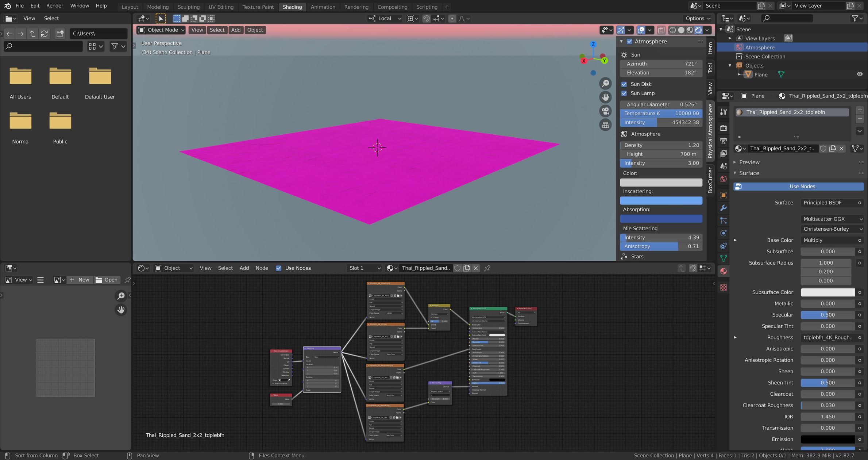The height and width of the screenshot is (460, 868).
Task: Open the Physics properties tab
Action: [x=724, y=233]
